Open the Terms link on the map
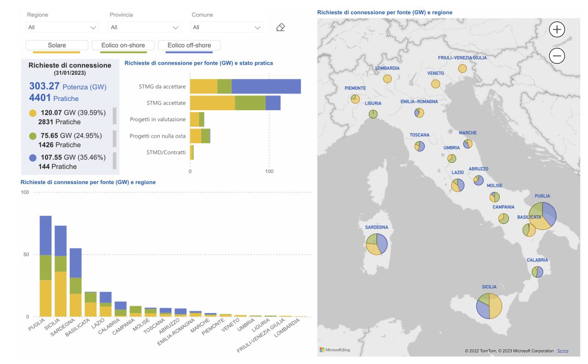 562,351
